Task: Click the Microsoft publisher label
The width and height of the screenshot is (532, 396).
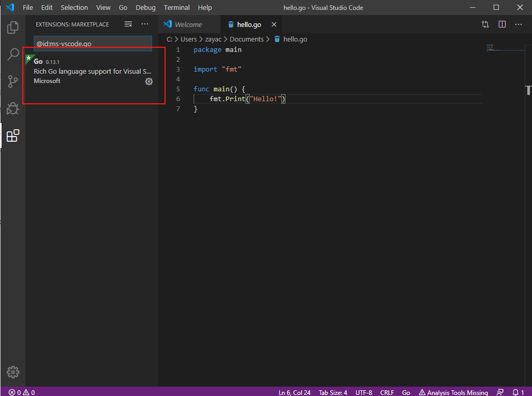Action: 47,81
